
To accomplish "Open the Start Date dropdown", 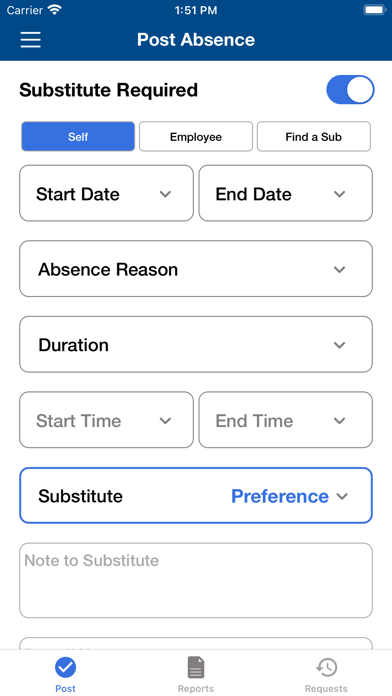I will click(107, 193).
